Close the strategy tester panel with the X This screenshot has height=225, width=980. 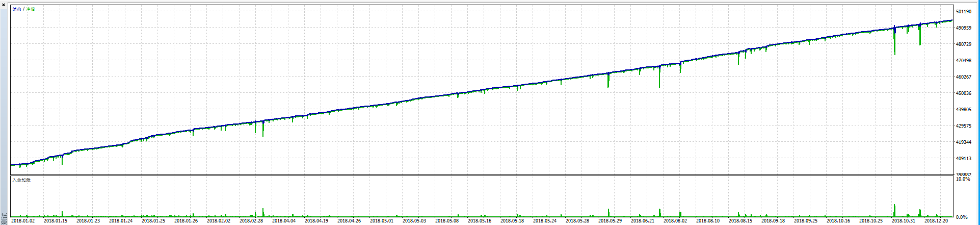[x=4, y=5]
